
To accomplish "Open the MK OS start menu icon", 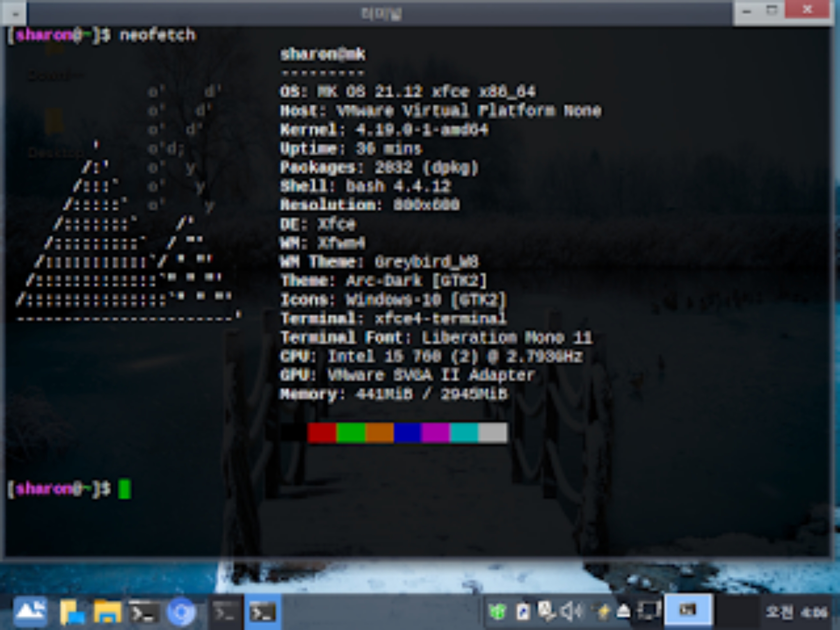I will pyautogui.click(x=30, y=612).
